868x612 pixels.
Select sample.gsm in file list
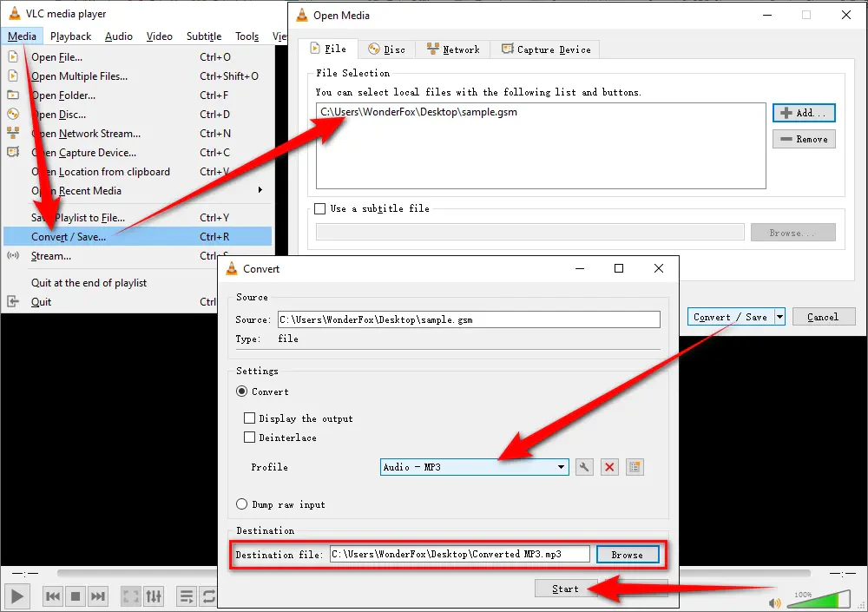point(418,112)
